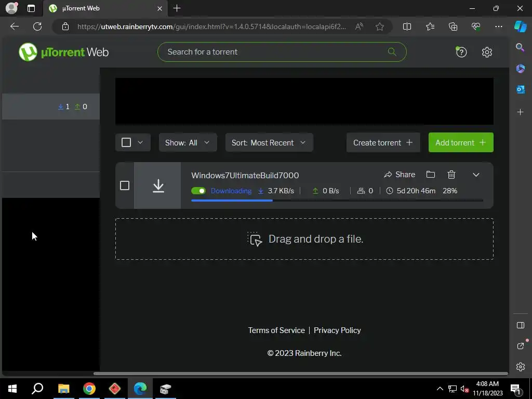532x399 pixels.
Task: Open sidebar settings gear at bottom
Action: (x=520, y=367)
